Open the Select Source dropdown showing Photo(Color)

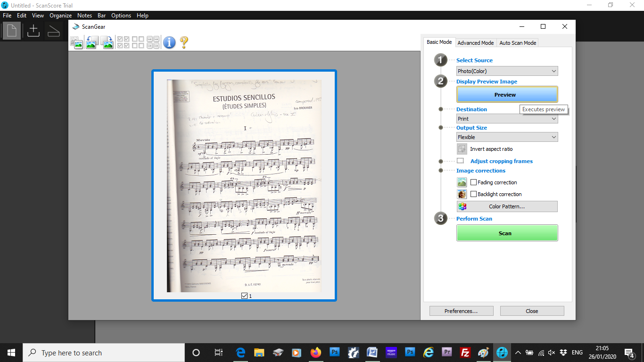507,71
